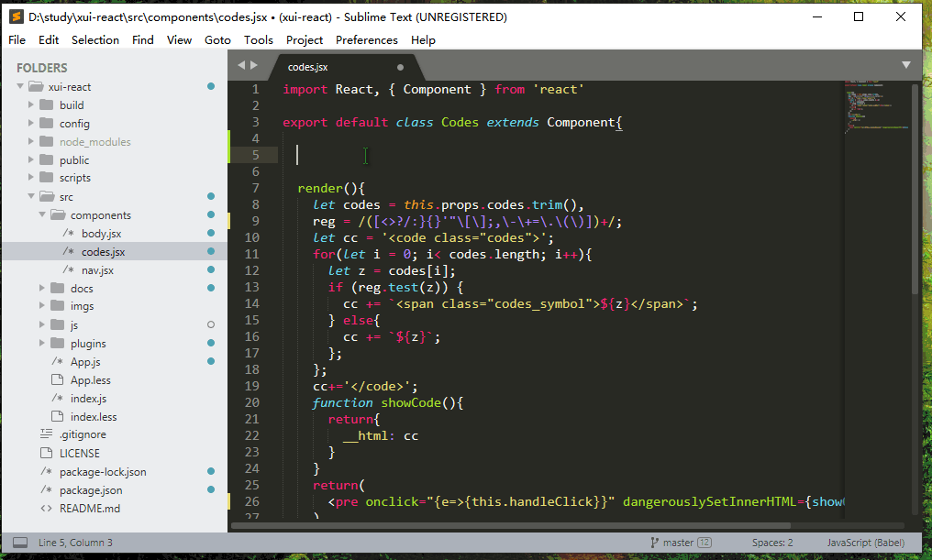This screenshot has height=560, width=932.
Task: Select the codes.jsx tab
Action: pos(346,67)
